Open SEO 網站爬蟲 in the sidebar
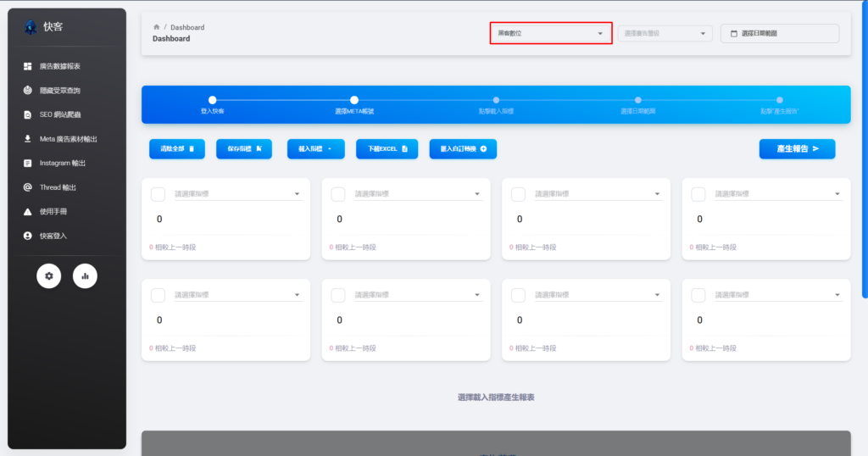 click(59, 114)
